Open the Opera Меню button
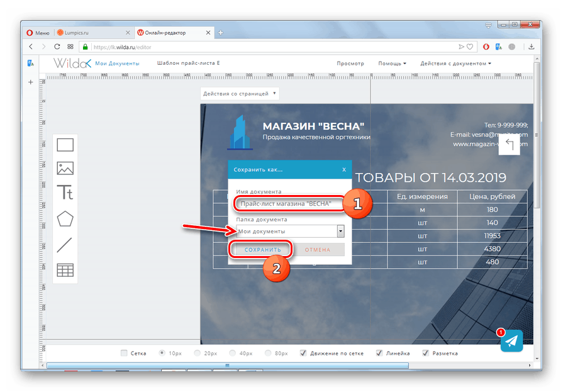The image size is (563, 392). pos(38,33)
